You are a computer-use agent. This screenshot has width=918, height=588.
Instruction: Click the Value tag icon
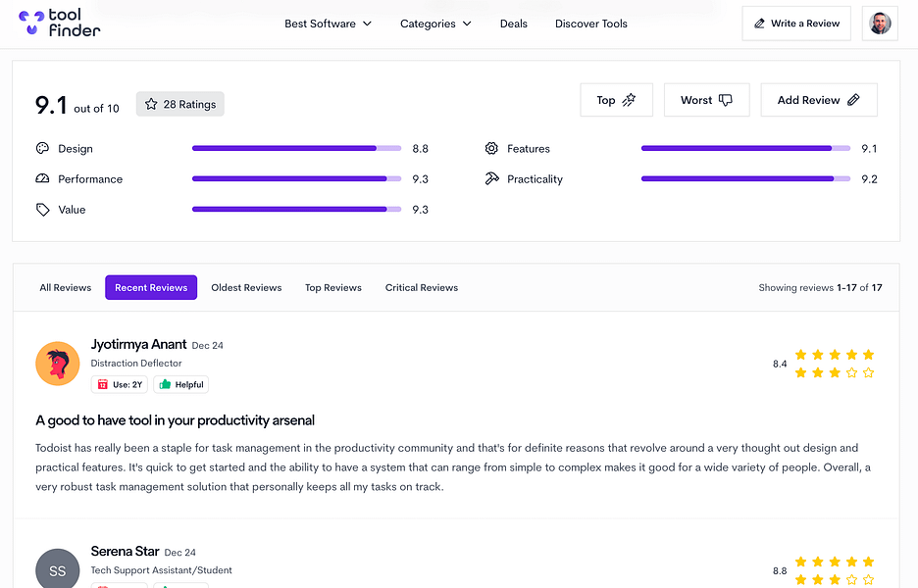[42, 210]
